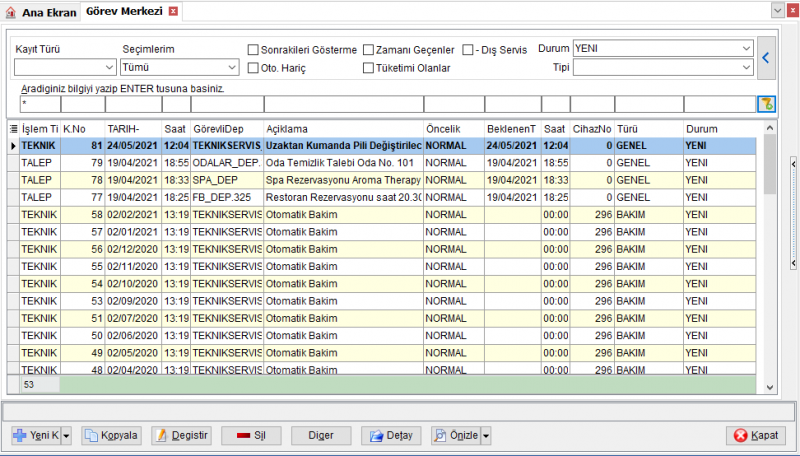800x456 pixels.
Task: Click the Önizle preview button
Action: (x=456, y=436)
